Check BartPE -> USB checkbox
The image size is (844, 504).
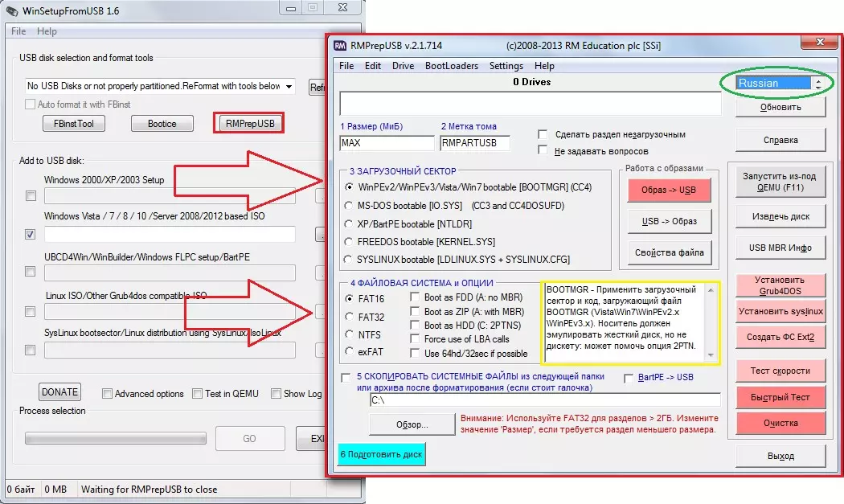(x=628, y=378)
